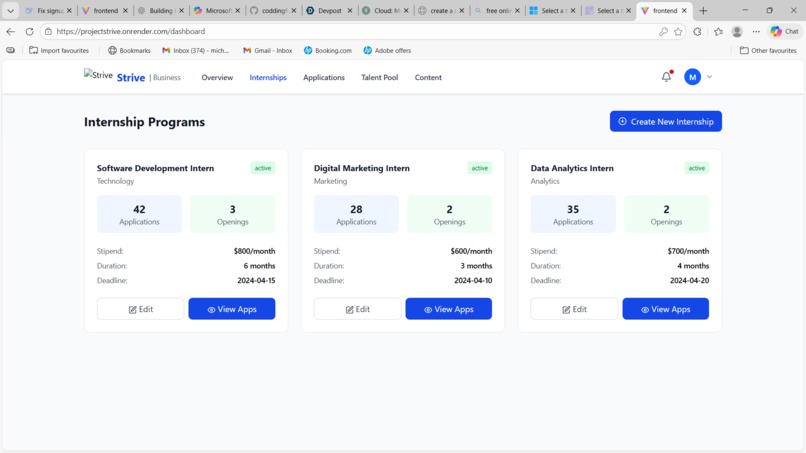
Task: Switch to the Building tab
Action: pyautogui.click(x=161, y=10)
